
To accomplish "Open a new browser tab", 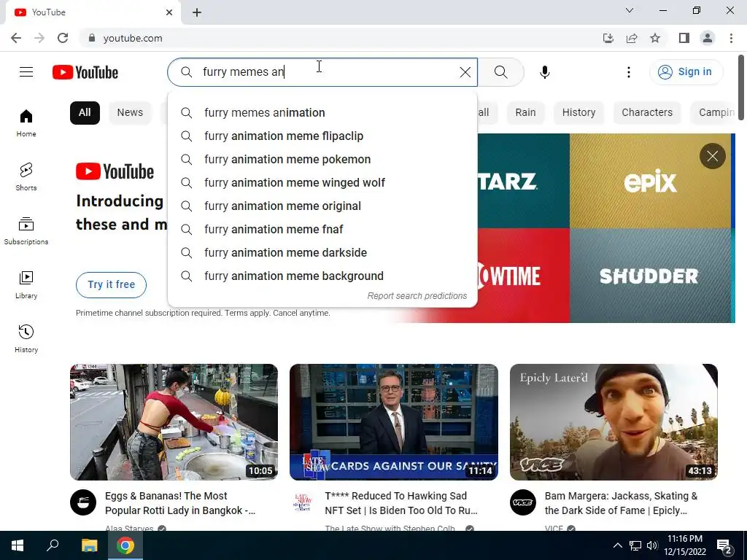I will 197,12.
